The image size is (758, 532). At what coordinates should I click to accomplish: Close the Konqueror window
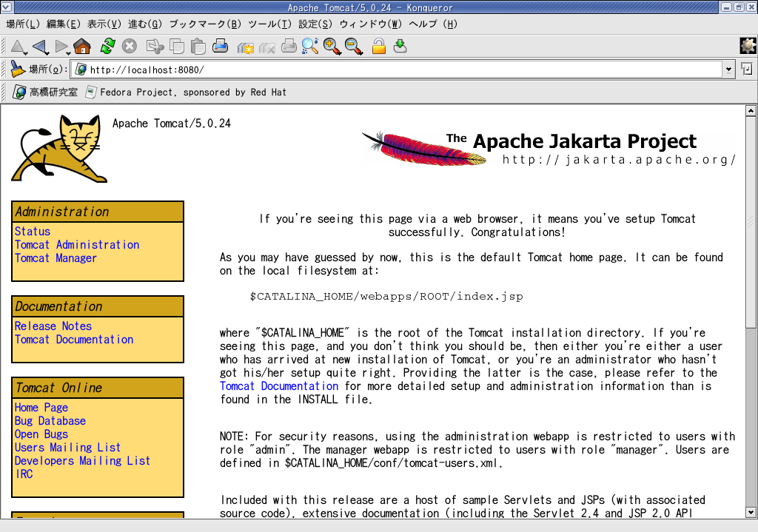[x=751, y=7]
